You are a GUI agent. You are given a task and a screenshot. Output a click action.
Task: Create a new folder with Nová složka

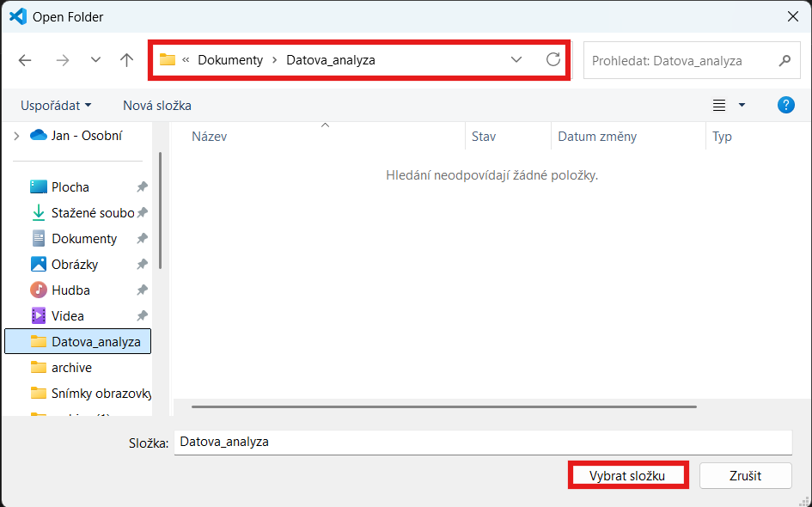[x=157, y=105]
